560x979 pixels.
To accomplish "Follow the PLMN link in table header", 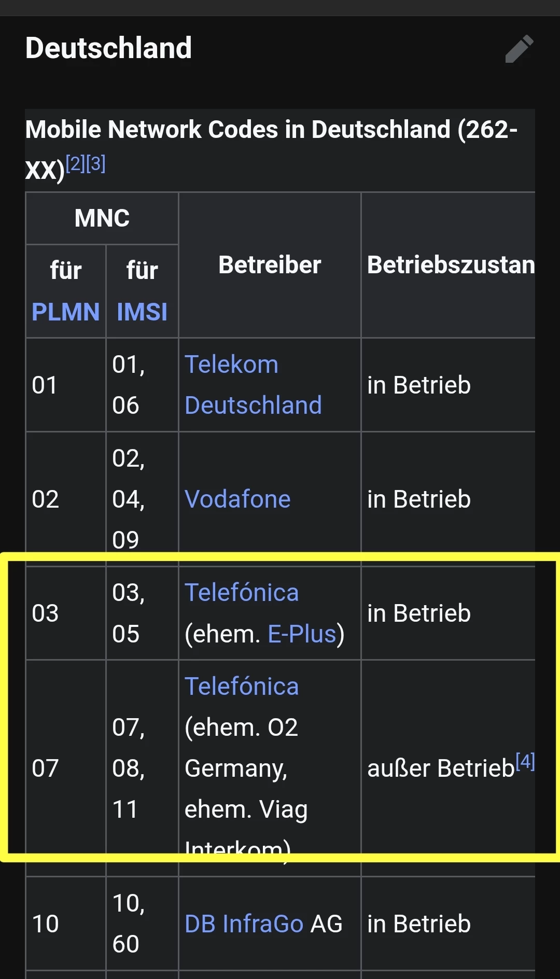I will [x=65, y=312].
